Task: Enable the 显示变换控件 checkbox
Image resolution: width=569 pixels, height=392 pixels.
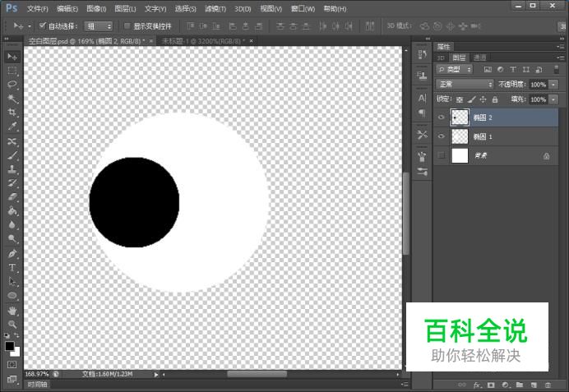Action: (x=127, y=25)
